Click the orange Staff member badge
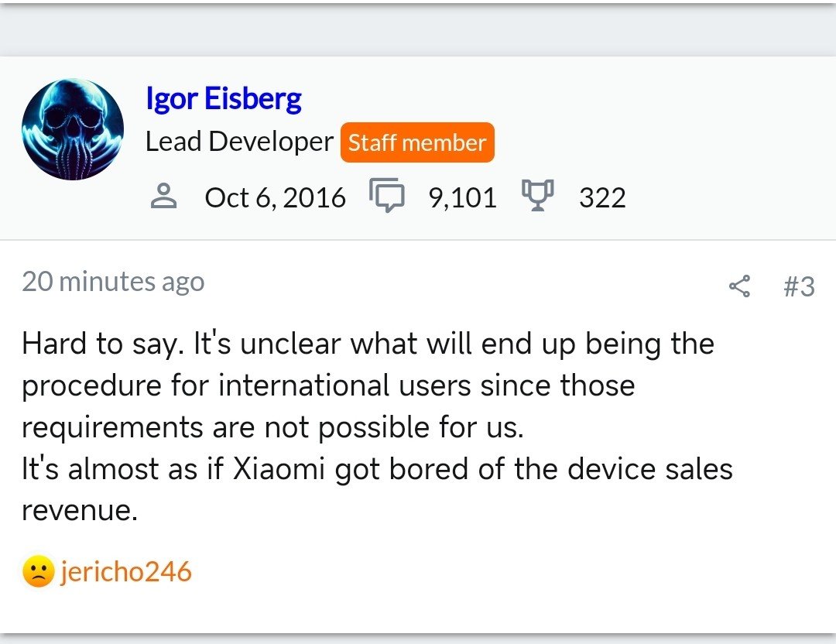The image size is (836, 644). click(x=417, y=142)
